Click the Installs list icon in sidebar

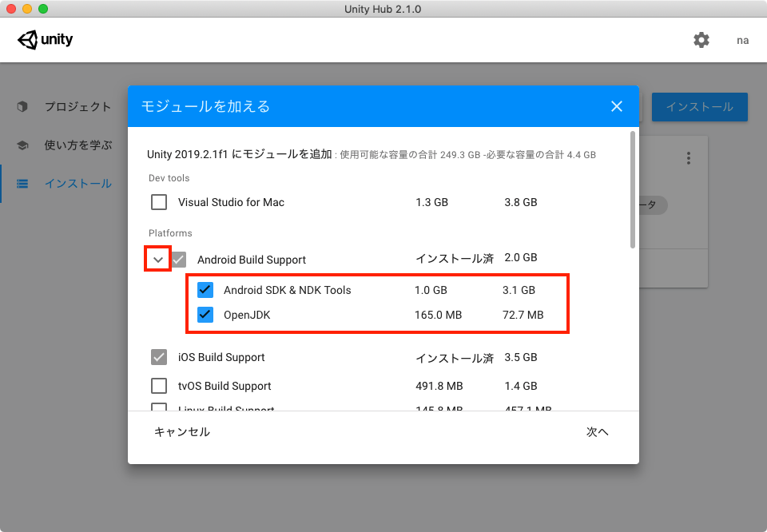(x=22, y=184)
